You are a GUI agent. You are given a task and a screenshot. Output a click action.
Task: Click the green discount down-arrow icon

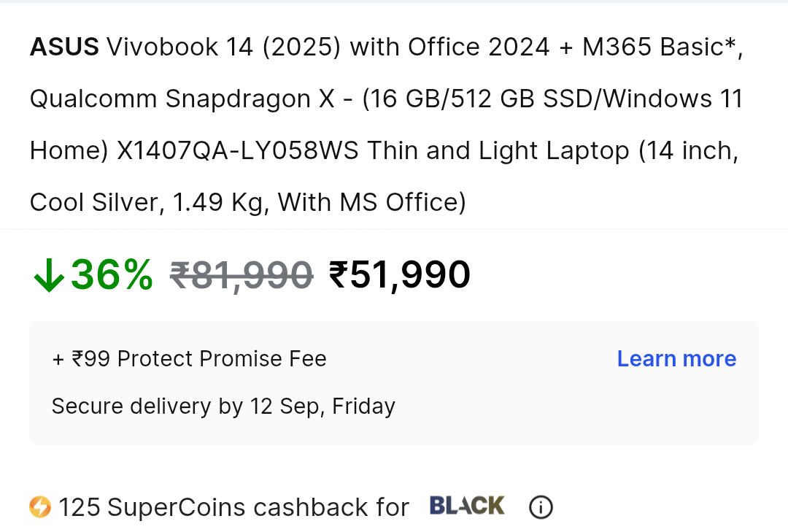[x=49, y=275]
